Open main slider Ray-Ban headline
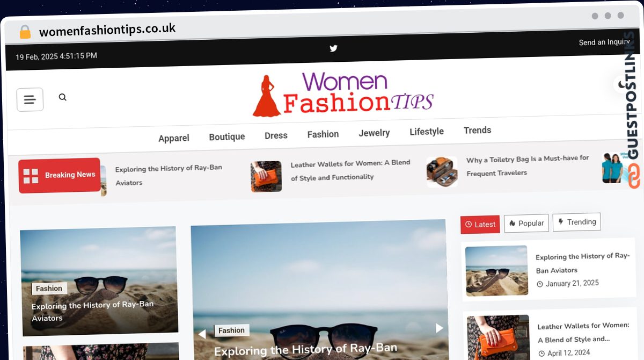 [305, 350]
